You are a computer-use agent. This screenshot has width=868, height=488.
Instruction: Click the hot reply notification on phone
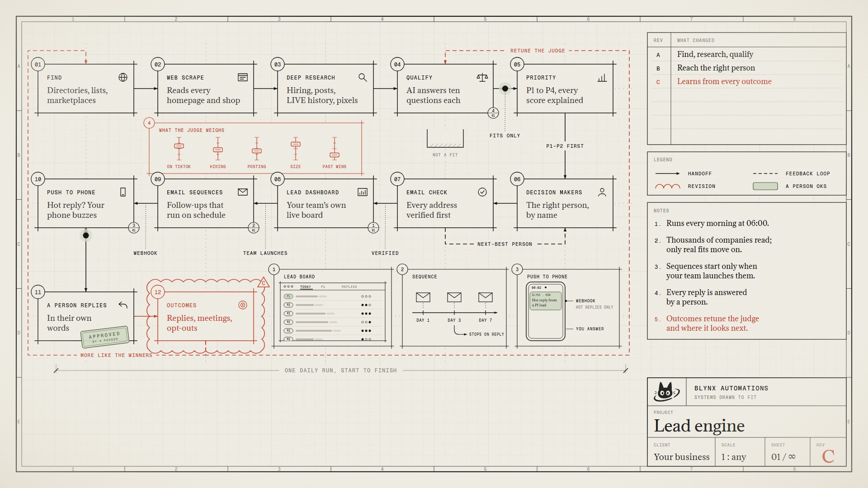click(545, 300)
